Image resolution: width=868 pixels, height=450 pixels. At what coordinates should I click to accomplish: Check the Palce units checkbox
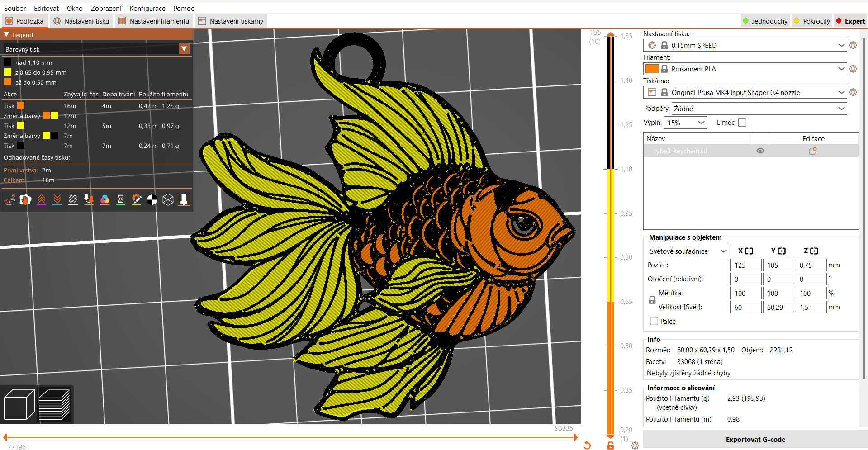coord(653,321)
